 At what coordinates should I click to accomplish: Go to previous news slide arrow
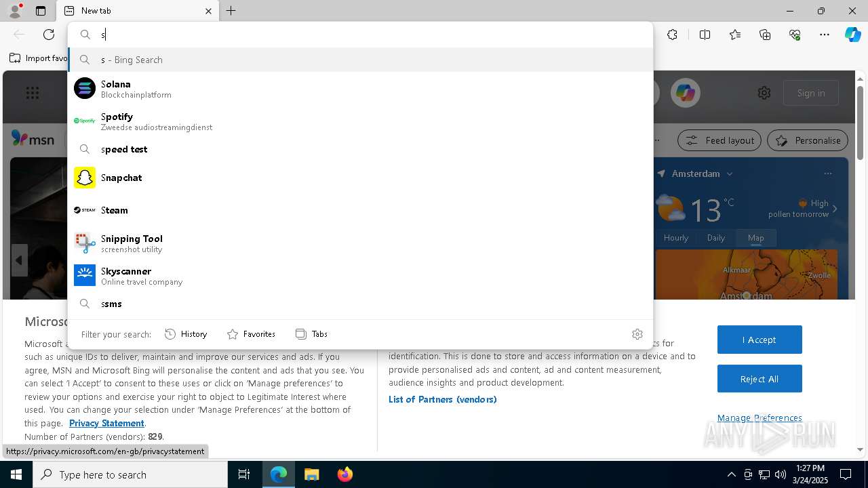[x=19, y=260]
